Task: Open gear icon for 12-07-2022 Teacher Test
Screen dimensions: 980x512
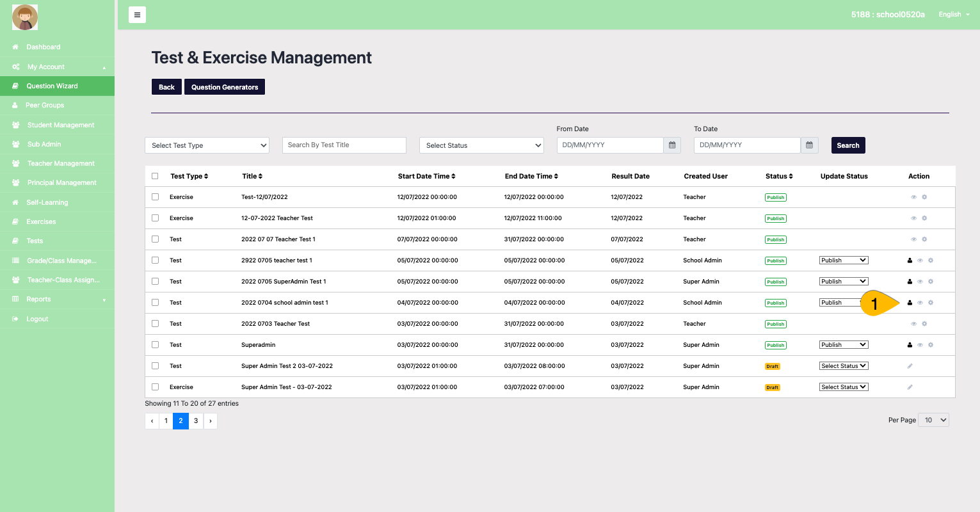Action: click(x=924, y=218)
